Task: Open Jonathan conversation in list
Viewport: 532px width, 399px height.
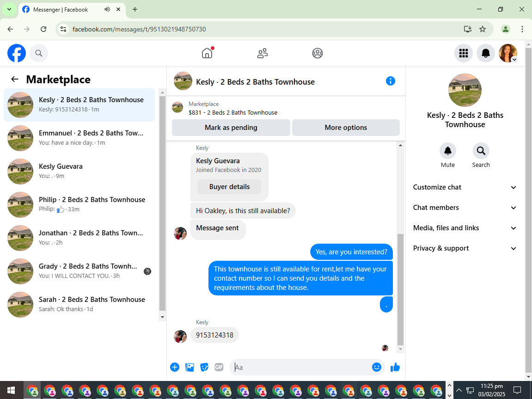Action: 79,238
